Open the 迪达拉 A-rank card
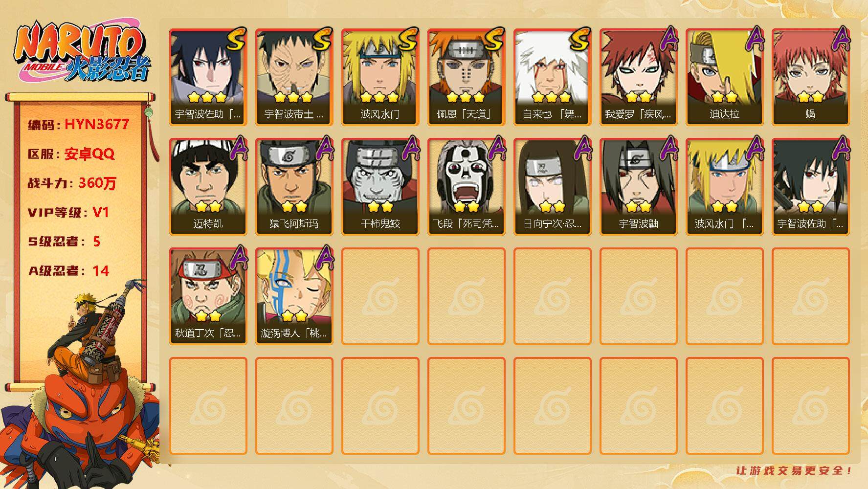 (724, 77)
